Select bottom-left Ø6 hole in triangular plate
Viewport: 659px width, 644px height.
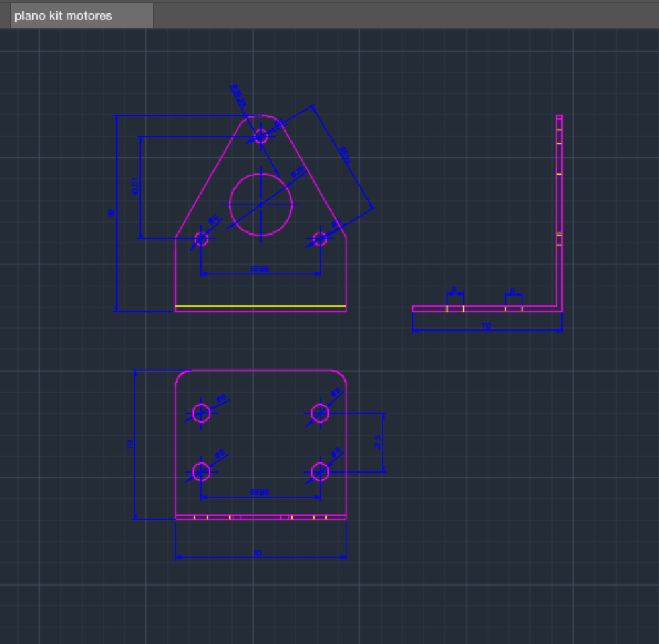201,239
